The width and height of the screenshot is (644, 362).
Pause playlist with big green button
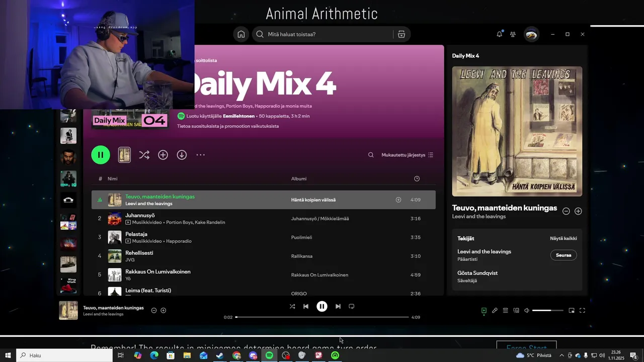click(x=101, y=155)
